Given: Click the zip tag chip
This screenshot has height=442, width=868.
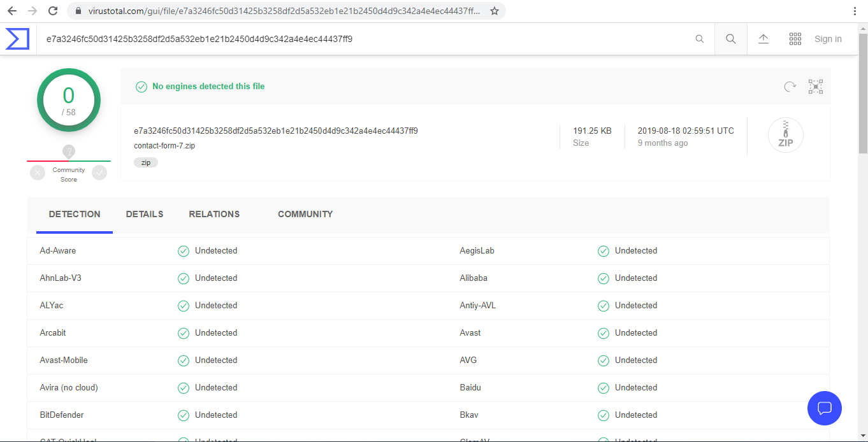Looking at the screenshot, I should tap(146, 162).
